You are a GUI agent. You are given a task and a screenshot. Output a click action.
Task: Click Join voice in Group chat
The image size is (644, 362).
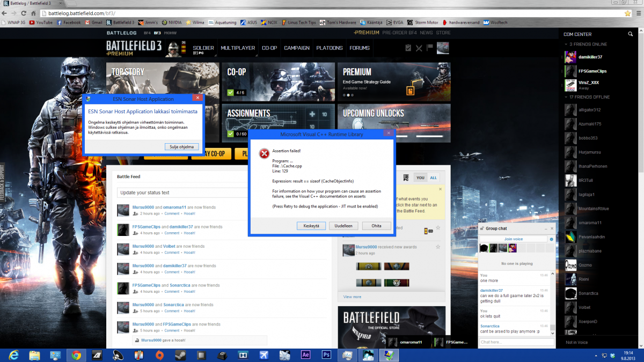coord(514,239)
